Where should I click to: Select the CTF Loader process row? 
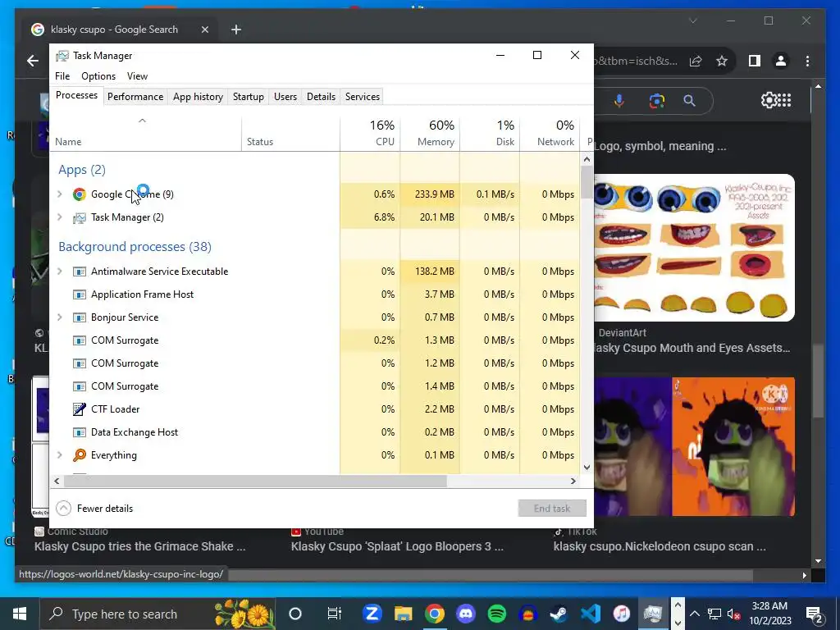(315, 409)
